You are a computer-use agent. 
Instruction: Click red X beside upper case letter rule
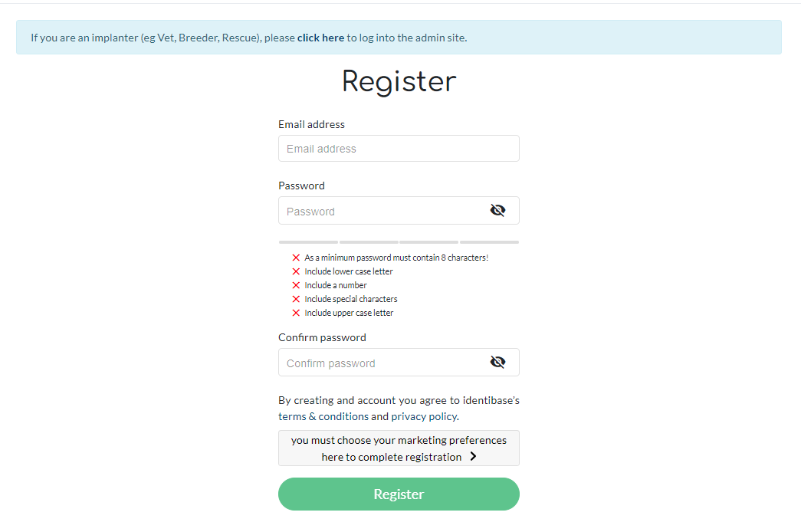coord(297,312)
